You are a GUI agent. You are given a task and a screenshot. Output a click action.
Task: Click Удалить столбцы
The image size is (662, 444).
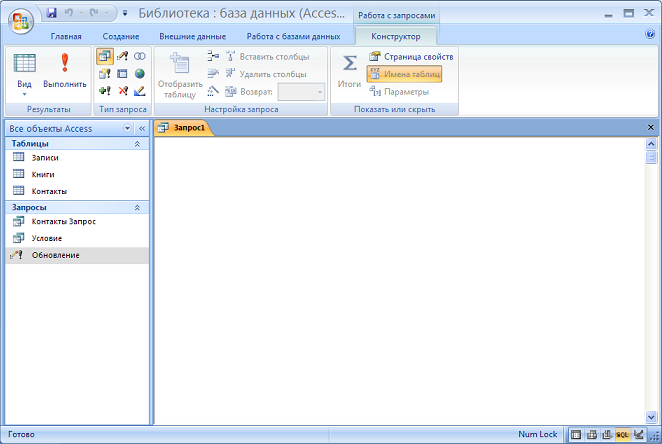point(266,74)
